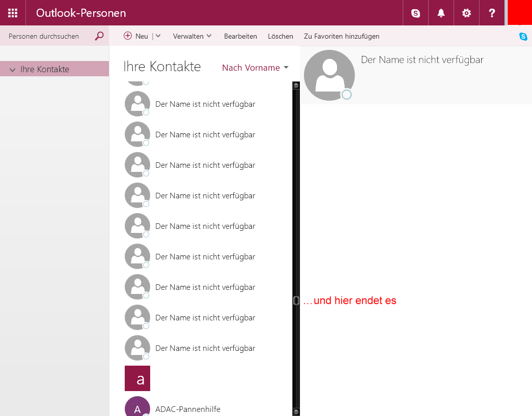Click the red account tile in header
The width and height of the screenshot is (532, 416).
[519, 13]
